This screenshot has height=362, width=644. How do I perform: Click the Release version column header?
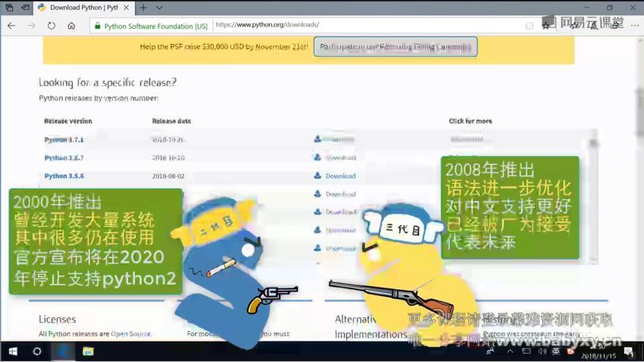pos(68,121)
